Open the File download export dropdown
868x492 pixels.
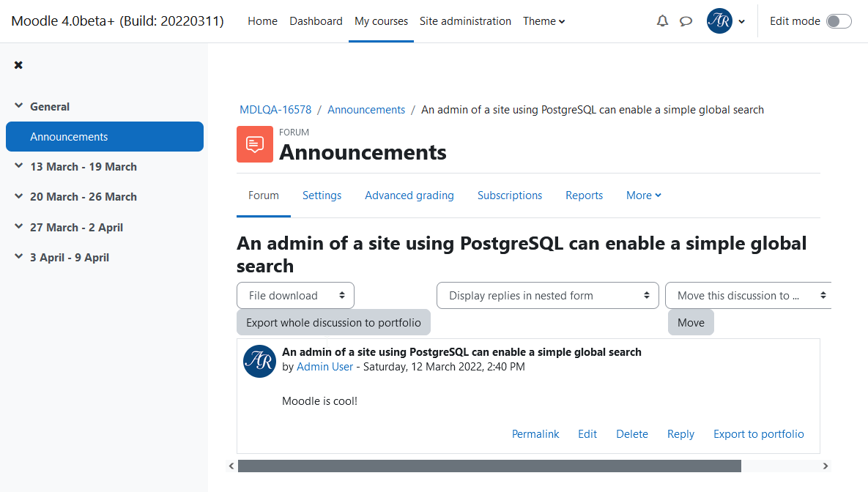tap(296, 296)
